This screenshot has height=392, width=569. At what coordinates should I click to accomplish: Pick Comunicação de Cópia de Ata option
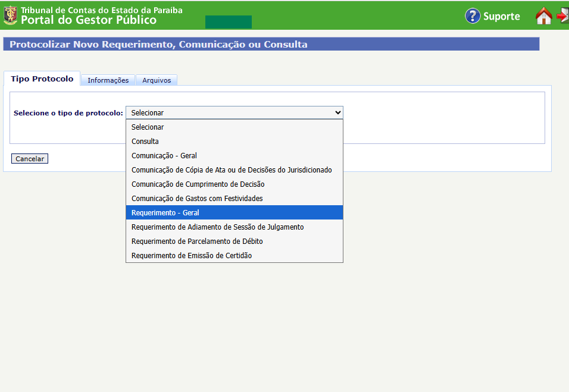click(x=235, y=170)
